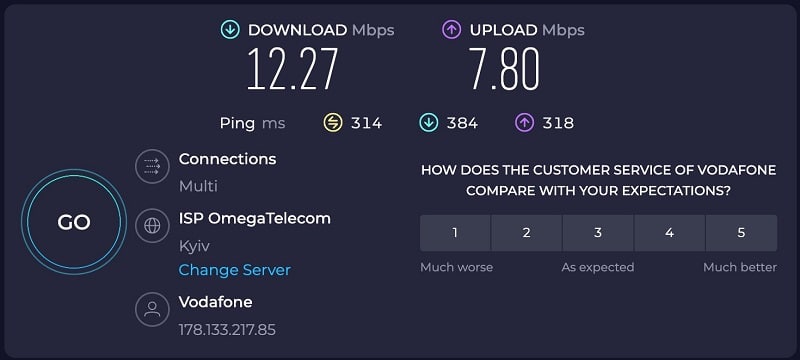The image size is (800, 360).
Task: Click the yellow idle ping icon
Action: [x=333, y=123]
